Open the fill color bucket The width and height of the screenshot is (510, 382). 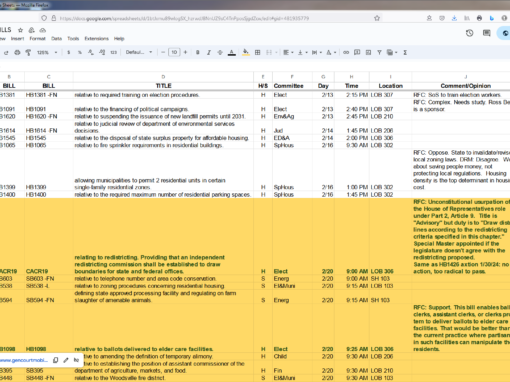click(246, 52)
